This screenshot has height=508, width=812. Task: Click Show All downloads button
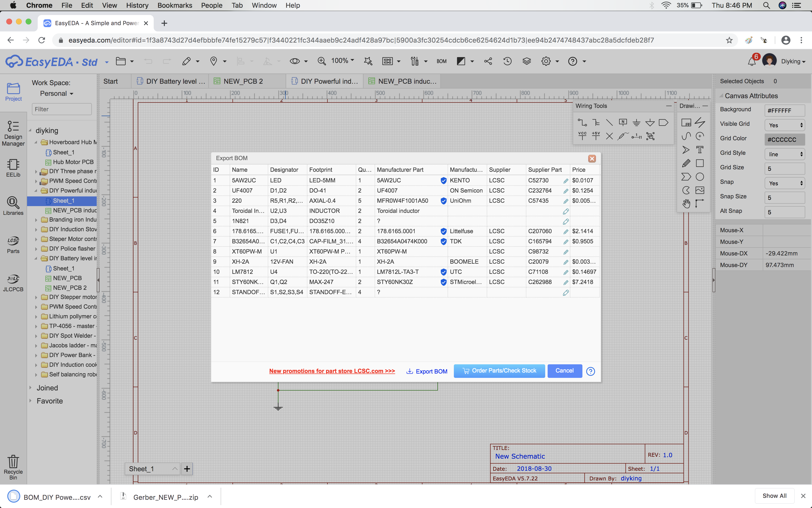coord(774,496)
